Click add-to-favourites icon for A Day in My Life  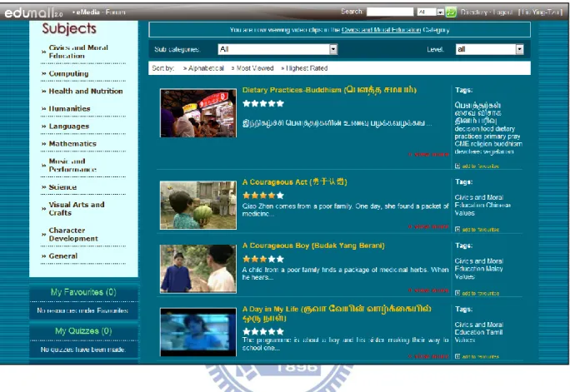pyautogui.click(x=457, y=356)
